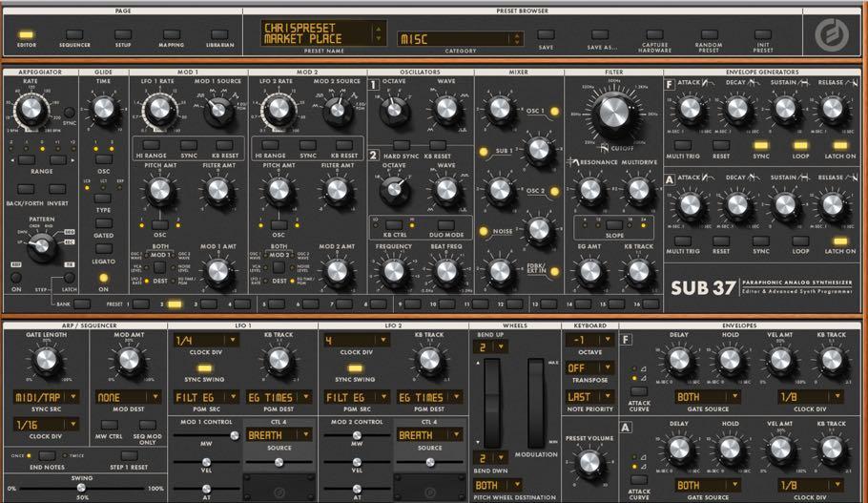Switch to the Setup page

[123, 35]
